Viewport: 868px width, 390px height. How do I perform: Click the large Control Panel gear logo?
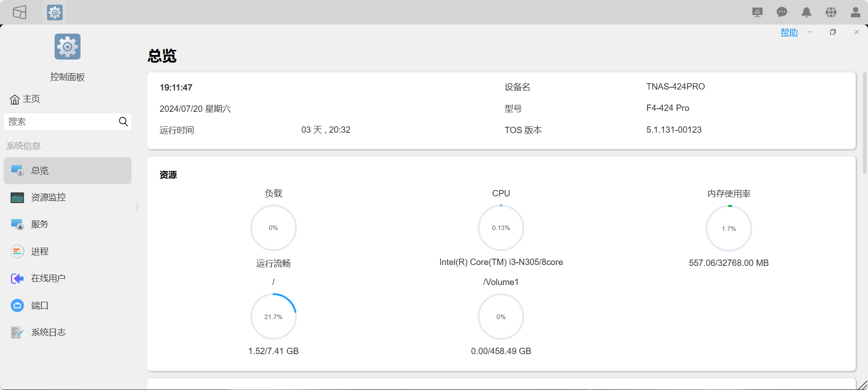67,46
